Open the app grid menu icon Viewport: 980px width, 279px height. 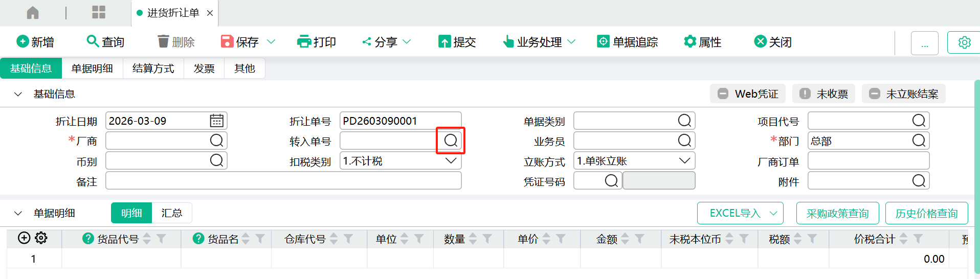pyautogui.click(x=98, y=13)
